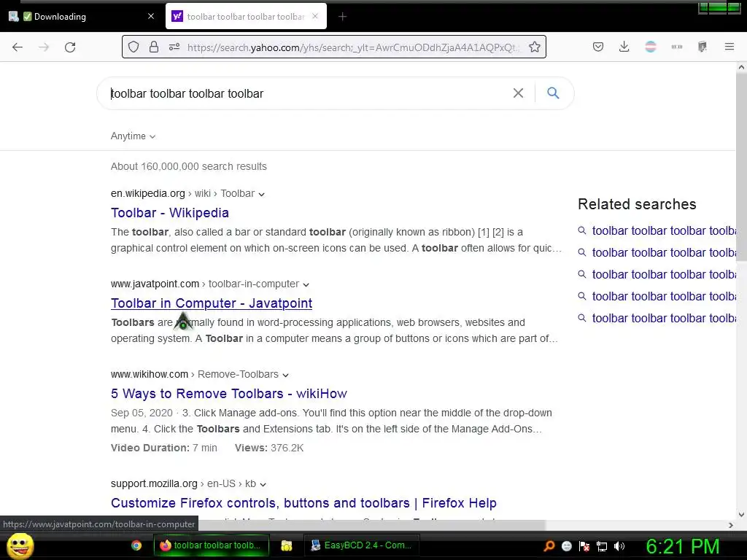
Task: Open Customize Firefox controls help link
Action: click(303, 503)
